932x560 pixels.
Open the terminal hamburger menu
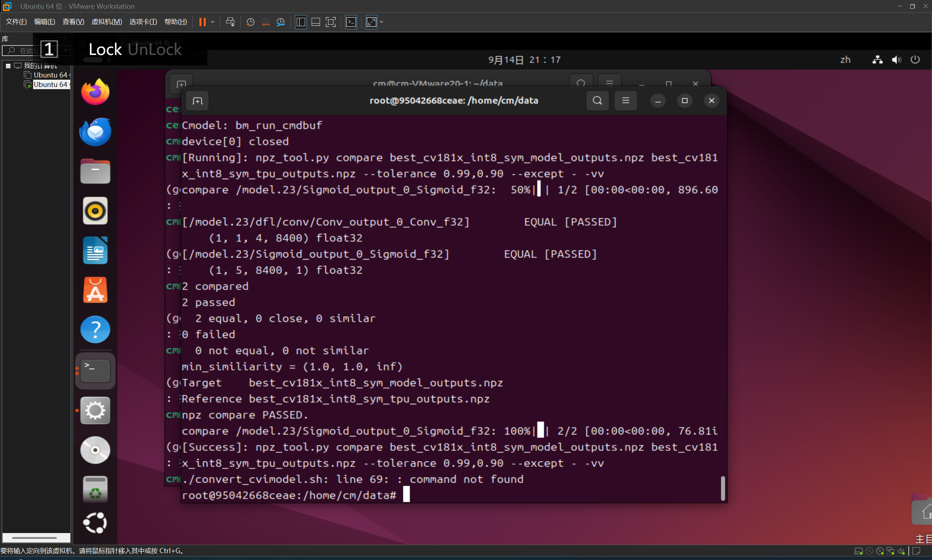625,101
